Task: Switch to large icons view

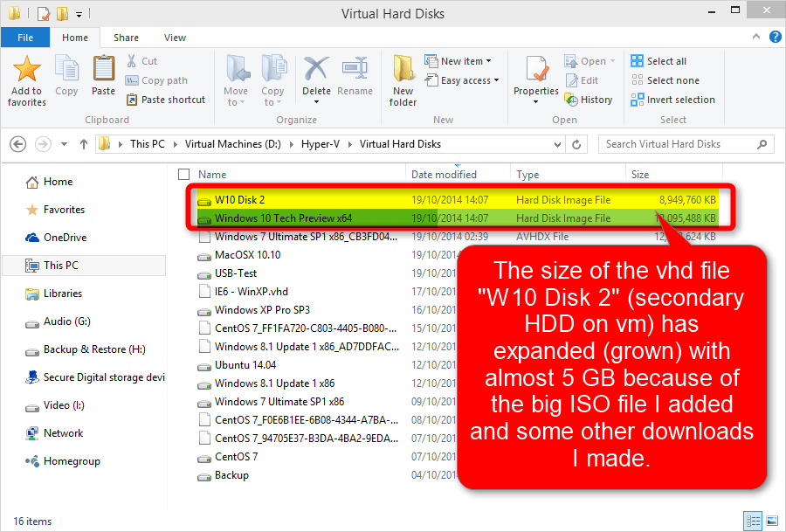Action: tap(772, 521)
